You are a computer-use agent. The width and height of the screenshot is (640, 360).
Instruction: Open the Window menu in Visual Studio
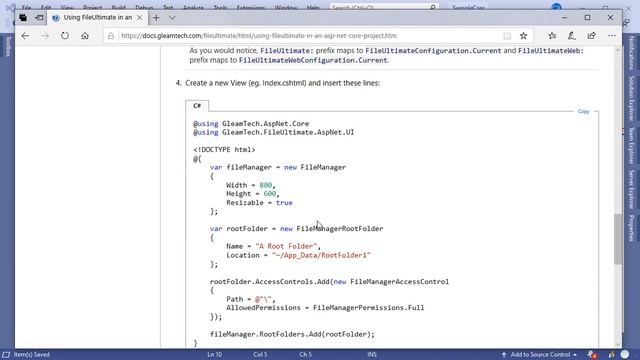pyautogui.click(x=286, y=8)
